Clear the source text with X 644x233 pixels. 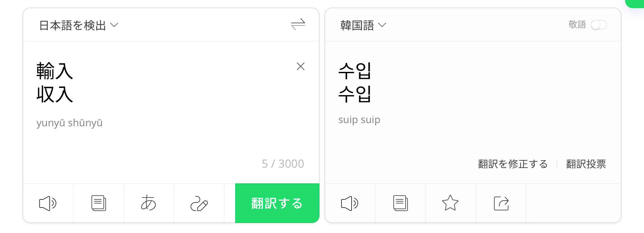tap(301, 66)
